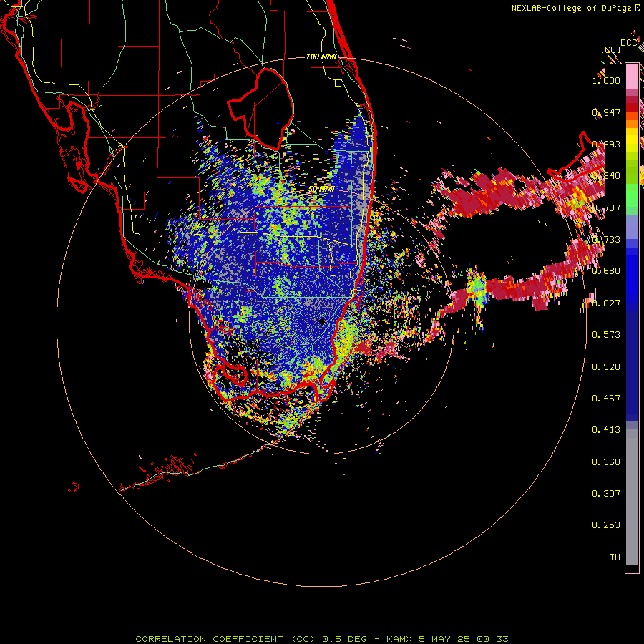644x644 pixels.
Task: Select the 0.573 color scale value
Action: pos(606,335)
